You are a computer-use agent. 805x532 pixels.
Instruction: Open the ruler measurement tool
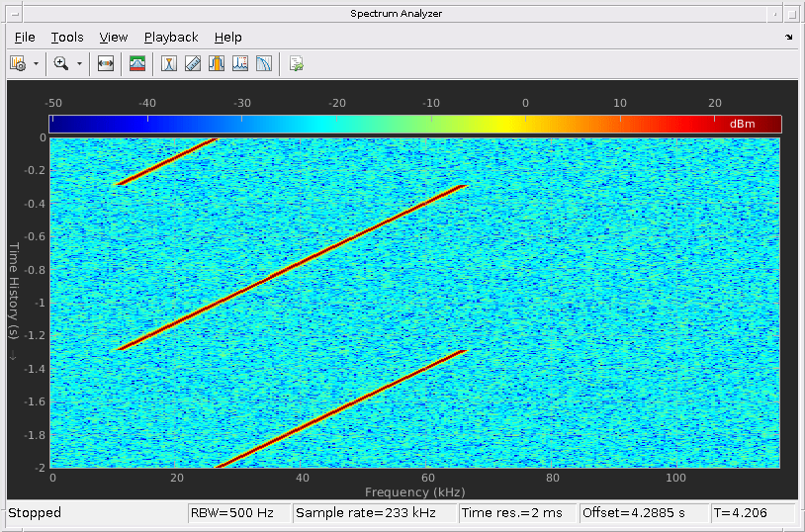(193, 63)
